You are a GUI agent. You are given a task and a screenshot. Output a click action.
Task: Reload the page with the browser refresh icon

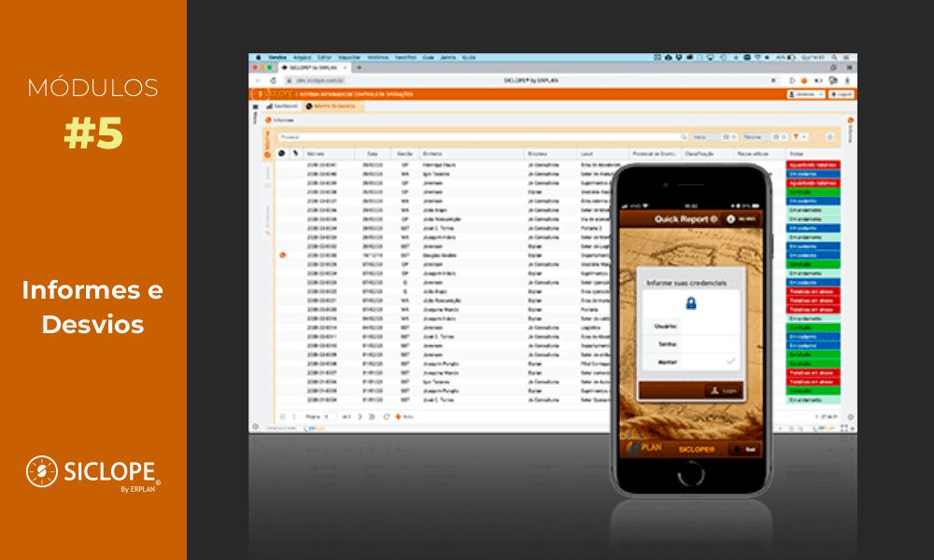coord(274,80)
